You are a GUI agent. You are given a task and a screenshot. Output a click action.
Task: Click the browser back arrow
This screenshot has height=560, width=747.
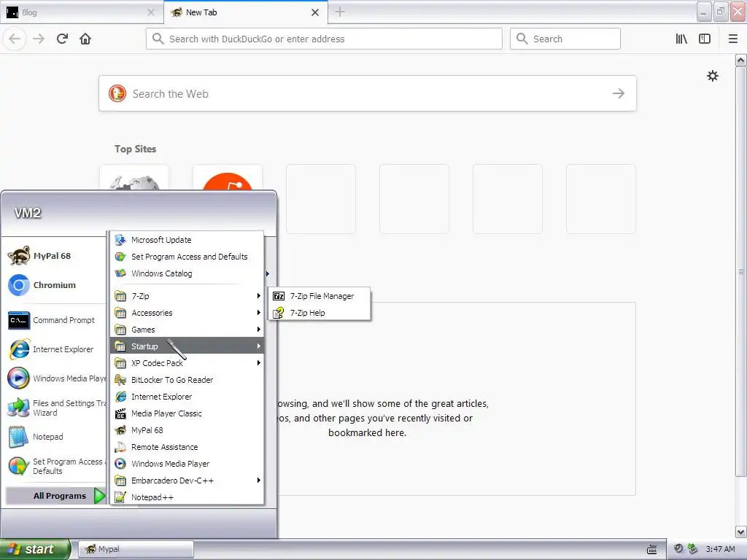tap(15, 39)
